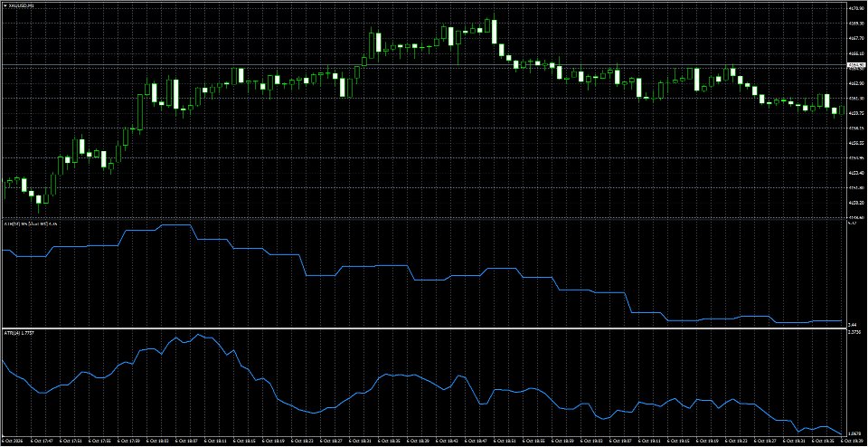Click the 4153.40 price scale label
This screenshot has width=868, height=447.
(856, 173)
